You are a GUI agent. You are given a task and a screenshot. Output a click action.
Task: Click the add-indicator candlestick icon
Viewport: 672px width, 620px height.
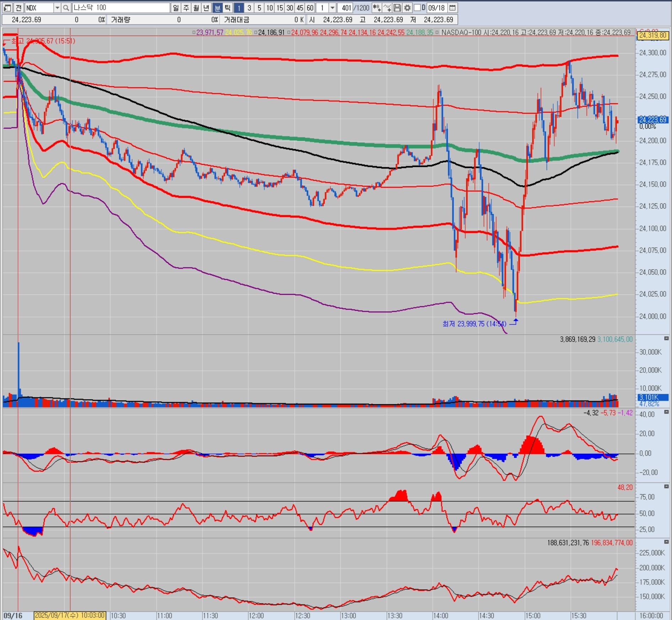[x=377, y=8]
